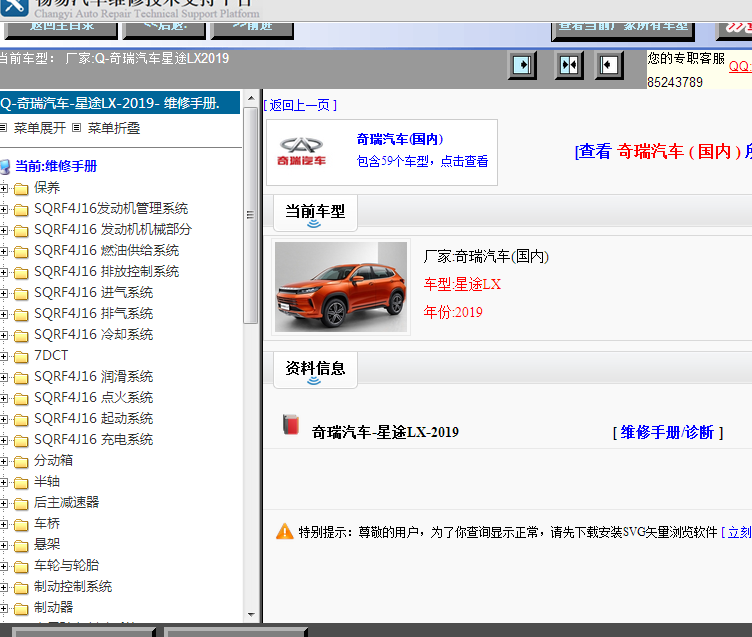Switch to the 资料信息 tab
The image size is (752, 637).
click(315, 370)
